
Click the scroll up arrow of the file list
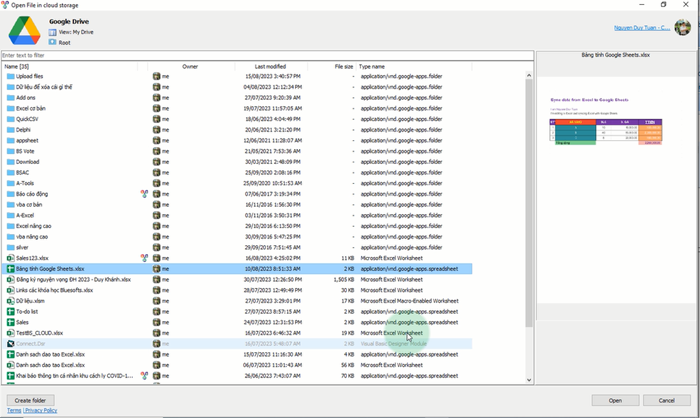coord(529,75)
